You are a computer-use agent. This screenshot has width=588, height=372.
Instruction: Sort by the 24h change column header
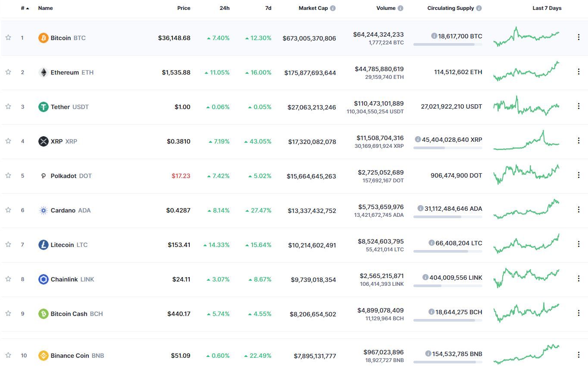225,8
